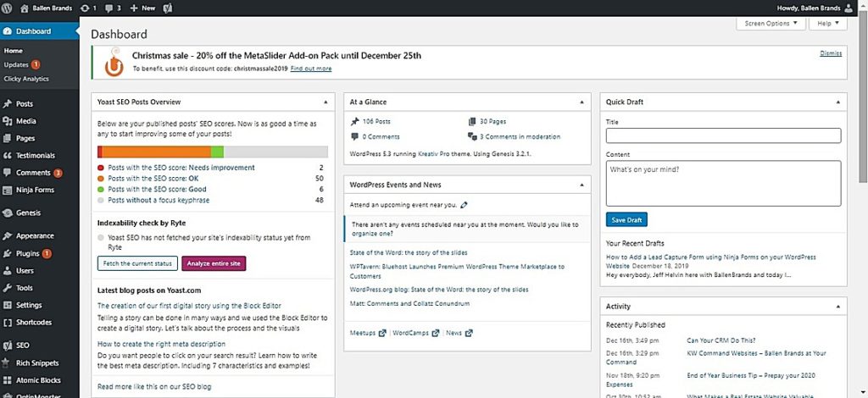Screen dimensions: 868x398
Task: Open the updates icon in the admin bar
Action: point(84,8)
